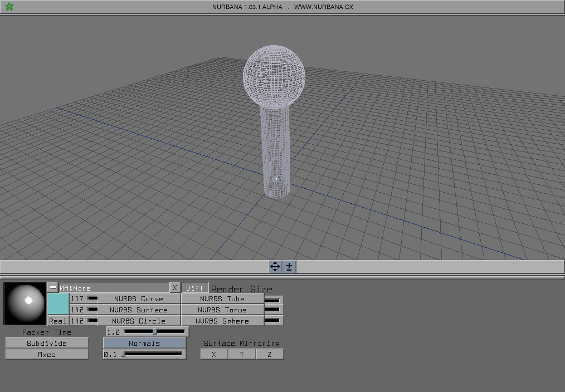The width and height of the screenshot is (565, 392).
Task: Create a NURBS Curve
Action: [x=139, y=299]
